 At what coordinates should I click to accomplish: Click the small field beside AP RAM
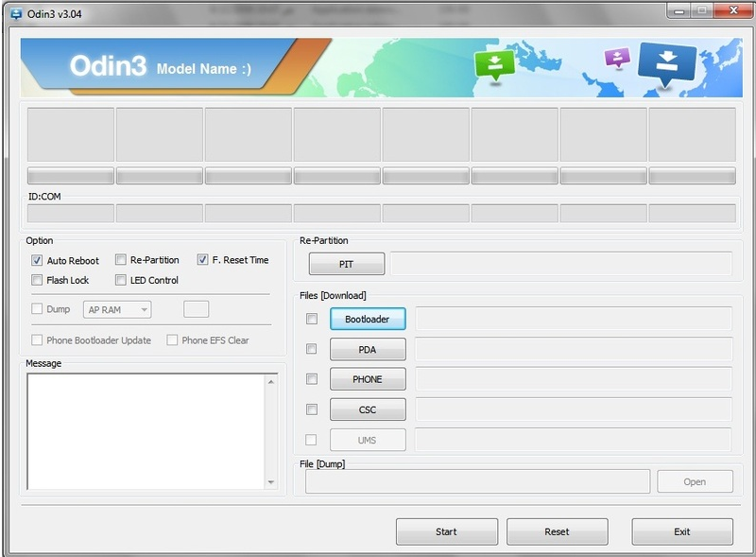coord(197,309)
